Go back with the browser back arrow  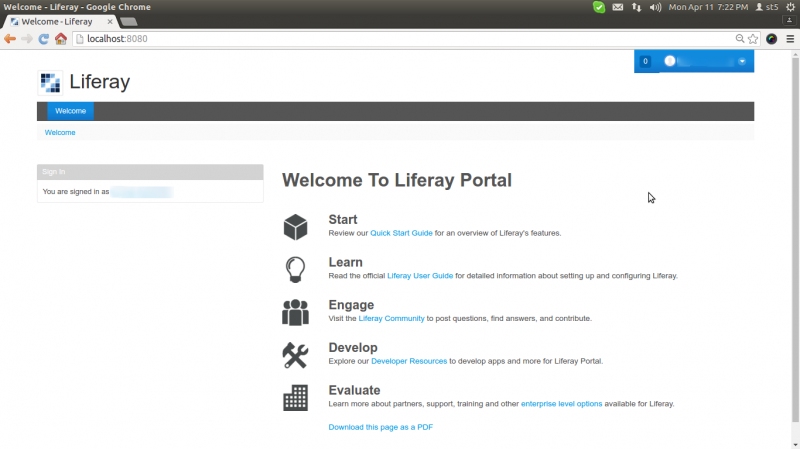click(x=10, y=39)
